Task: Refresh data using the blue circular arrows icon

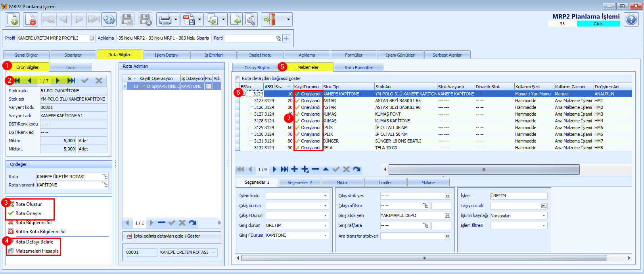Action: tap(109, 19)
